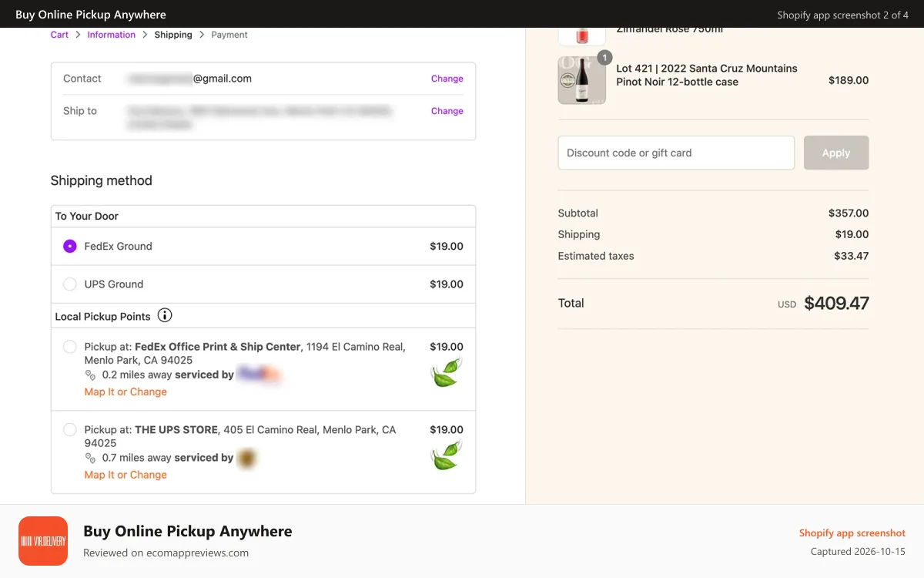Image resolution: width=924 pixels, height=578 pixels.
Task: Click the map pin icon next to 0.7 miles away
Action: coord(90,458)
